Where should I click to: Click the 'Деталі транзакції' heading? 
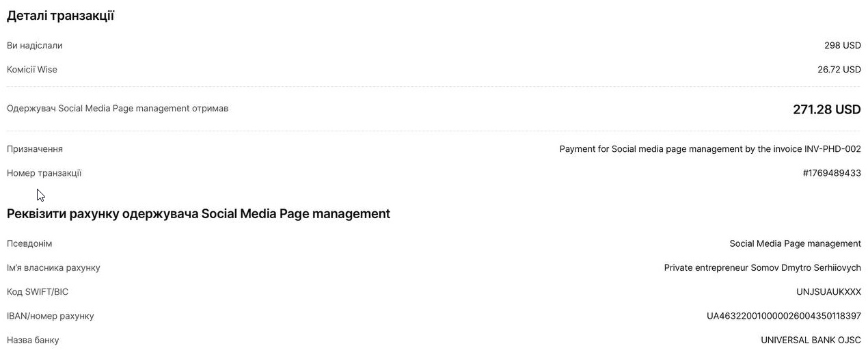coord(60,16)
